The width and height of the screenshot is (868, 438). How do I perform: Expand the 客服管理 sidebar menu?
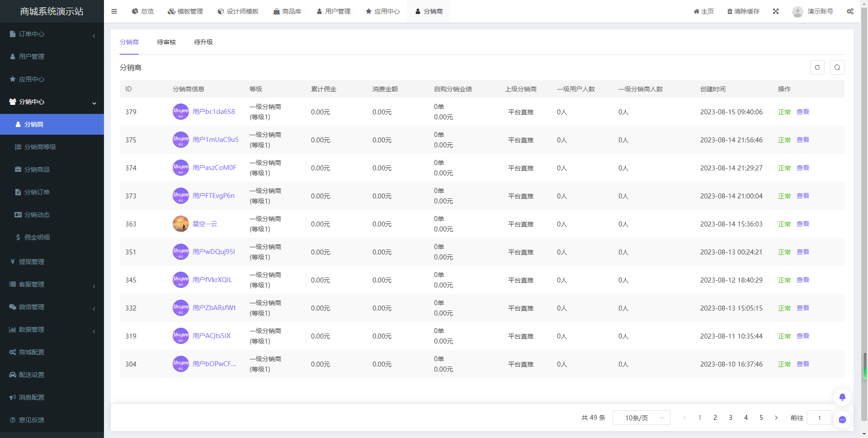tap(52, 284)
